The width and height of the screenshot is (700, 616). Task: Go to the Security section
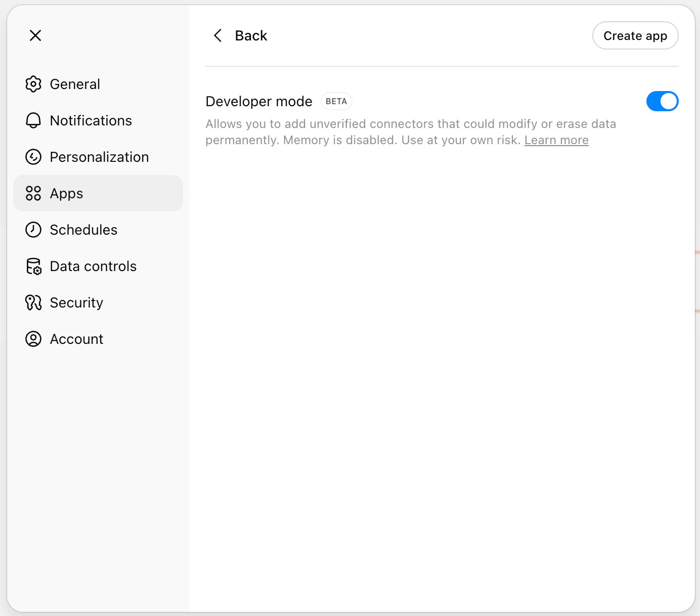tap(76, 302)
